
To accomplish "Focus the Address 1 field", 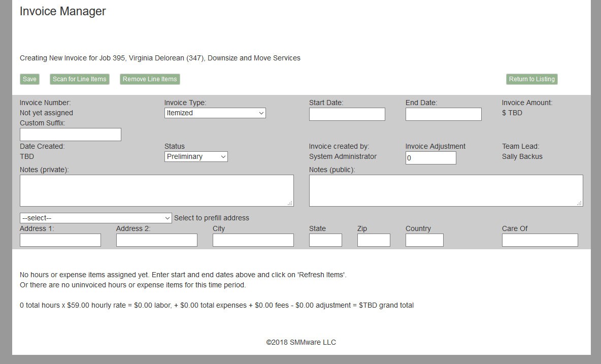I will (x=60, y=240).
